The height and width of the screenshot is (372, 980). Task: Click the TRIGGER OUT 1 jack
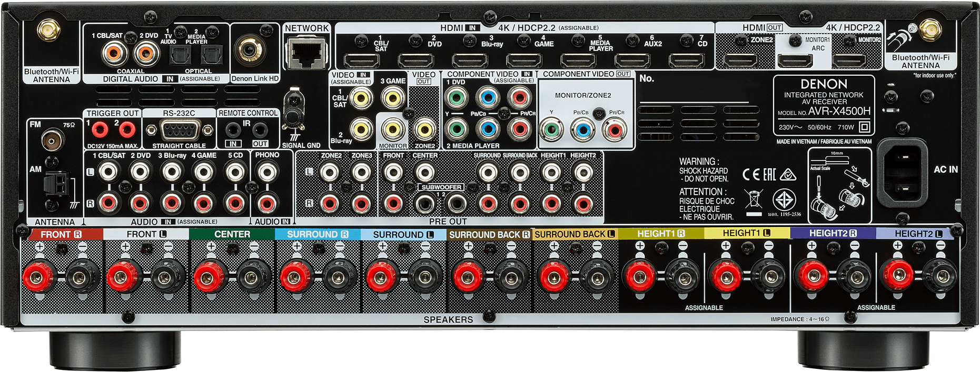(100, 129)
